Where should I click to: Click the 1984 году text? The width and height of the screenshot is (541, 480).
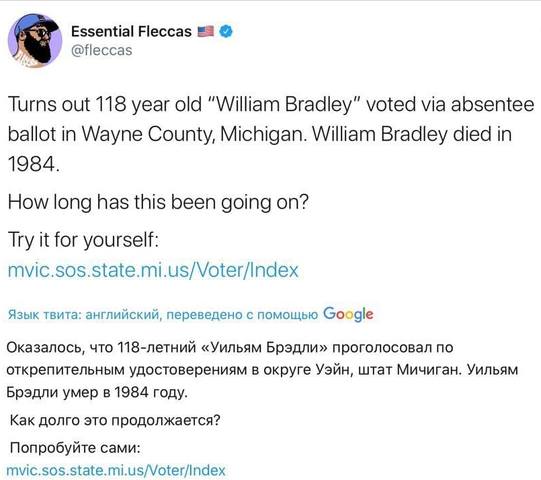pyautogui.click(x=151, y=392)
